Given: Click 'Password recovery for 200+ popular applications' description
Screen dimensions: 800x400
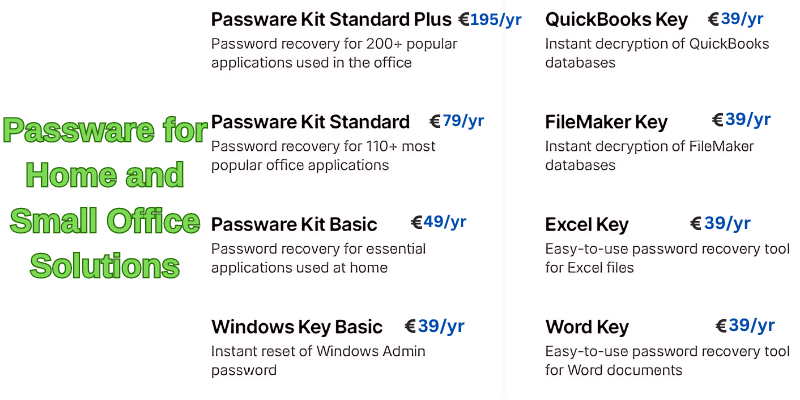Looking at the screenshot, I should click(x=334, y=53).
